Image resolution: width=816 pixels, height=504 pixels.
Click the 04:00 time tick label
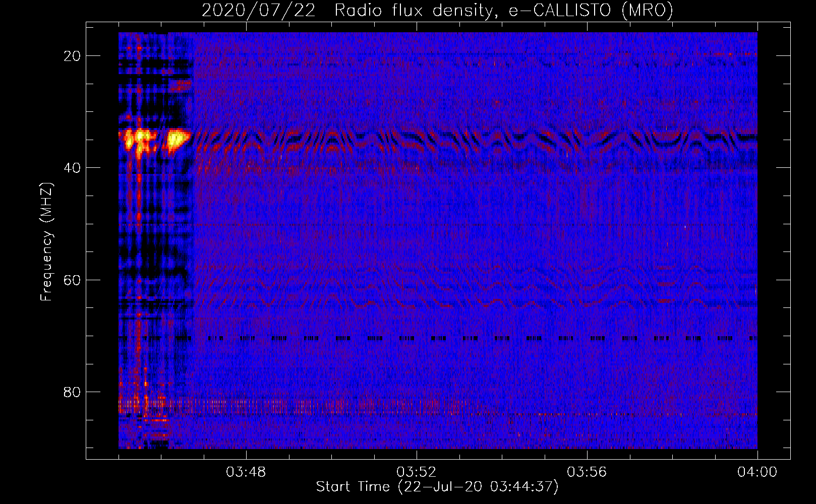click(x=757, y=472)
